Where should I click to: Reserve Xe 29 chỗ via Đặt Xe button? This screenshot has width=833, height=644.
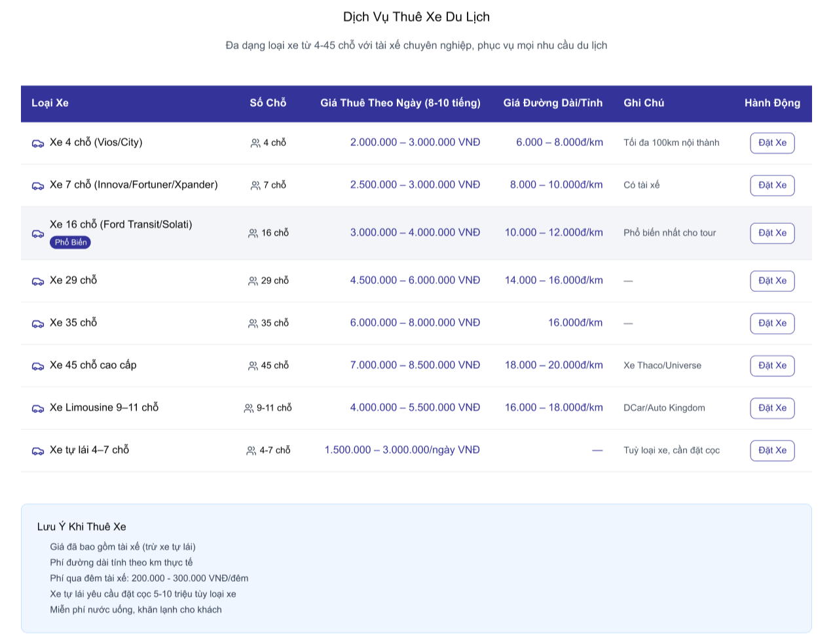pos(772,281)
